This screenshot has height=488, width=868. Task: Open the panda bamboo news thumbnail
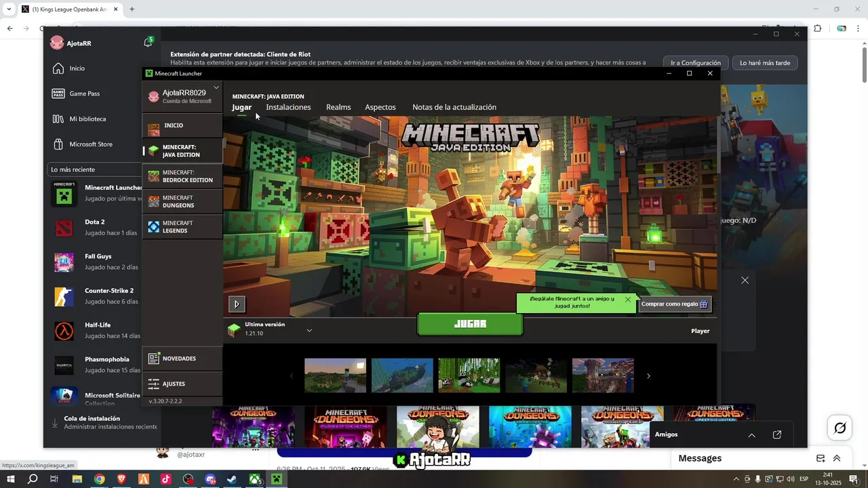click(x=469, y=375)
